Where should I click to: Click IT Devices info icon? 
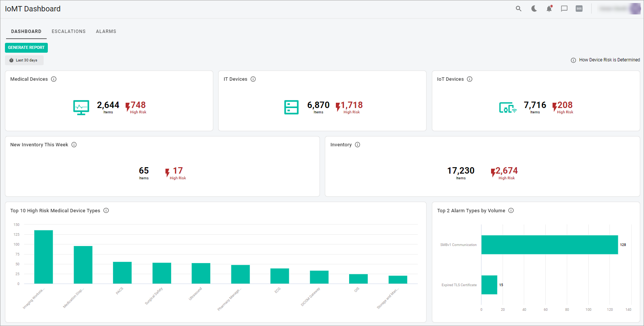[x=253, y=79]
